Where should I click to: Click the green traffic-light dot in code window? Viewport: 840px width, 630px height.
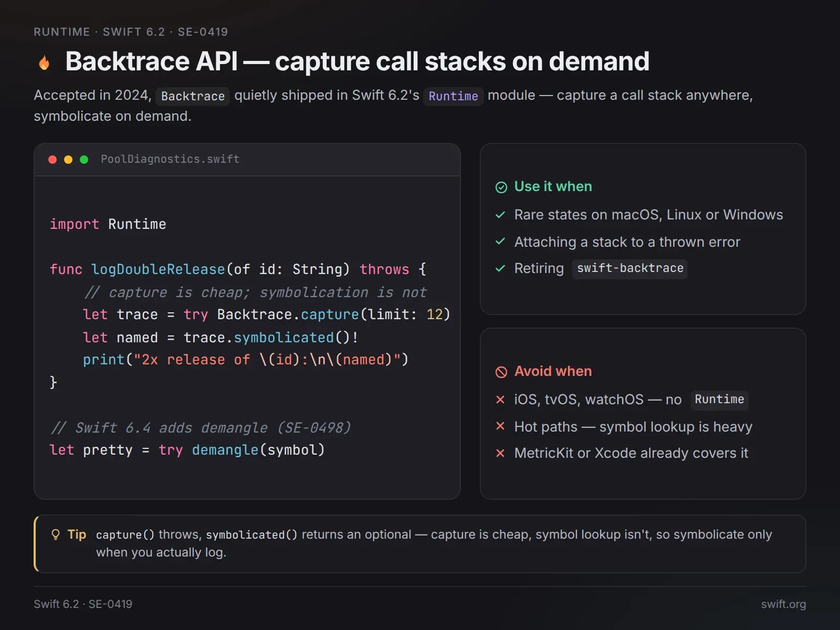[x=84, y=160]
